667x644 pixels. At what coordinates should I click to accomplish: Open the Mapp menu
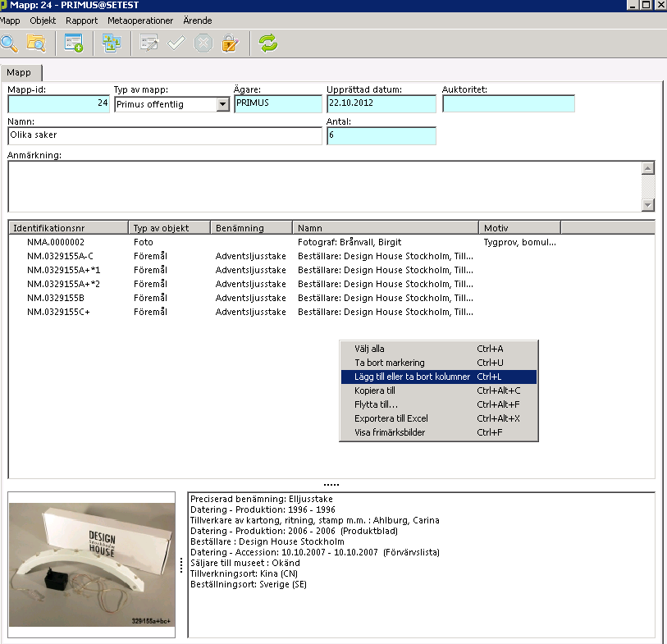pos(10,21)
